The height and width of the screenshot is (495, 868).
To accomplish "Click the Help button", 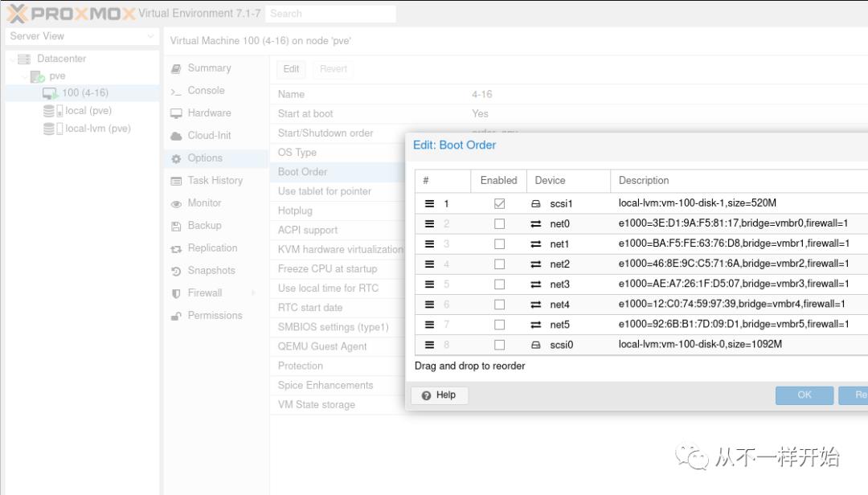I will [439, 395].
